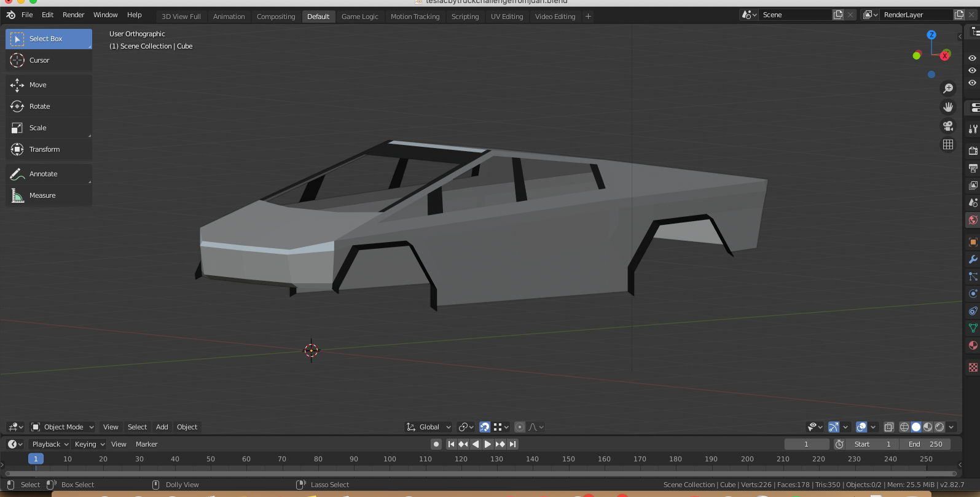Jump to the next keyframe
980x497 pixels.
click(500, 444)
